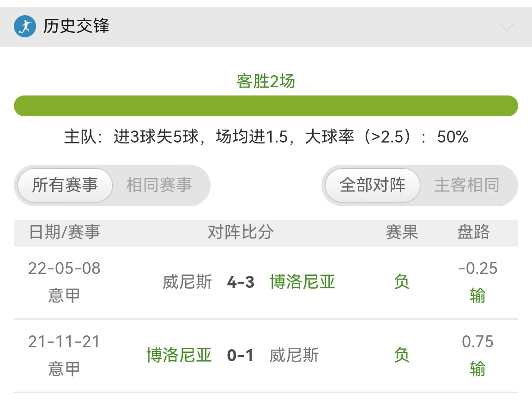The width and height of the screenshot is (532, 399).
Task: Open 博洛尼亚 team in the 21-11-21 match
Action: click(x=179, y=355)
